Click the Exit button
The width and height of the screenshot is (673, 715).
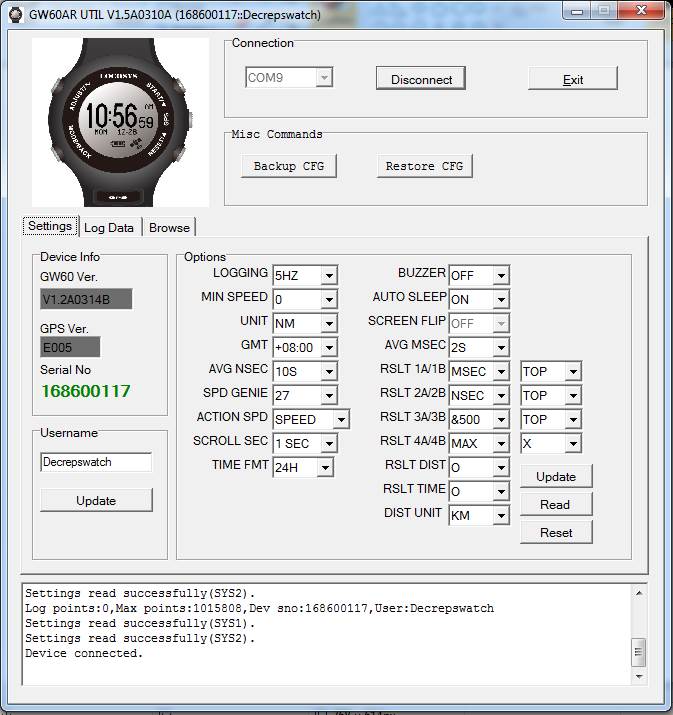pyautogui.click(x=572, y=79)
